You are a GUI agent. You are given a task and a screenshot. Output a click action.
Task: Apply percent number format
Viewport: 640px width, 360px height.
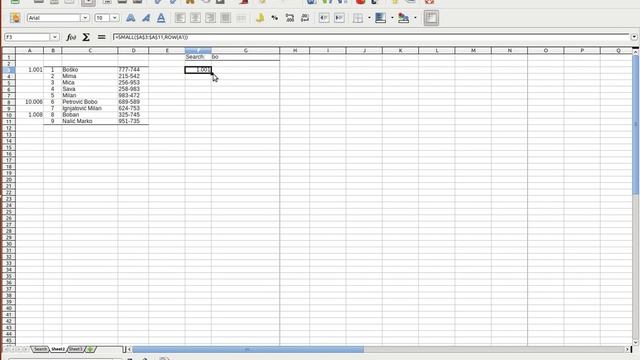(275, 18)
